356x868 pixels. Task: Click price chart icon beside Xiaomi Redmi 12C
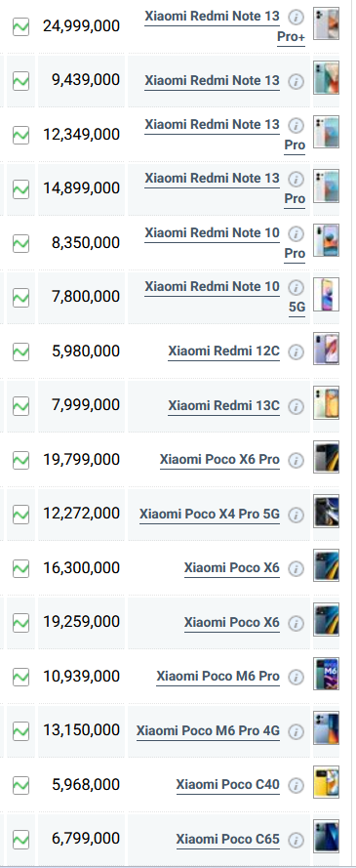coord(21,351)
